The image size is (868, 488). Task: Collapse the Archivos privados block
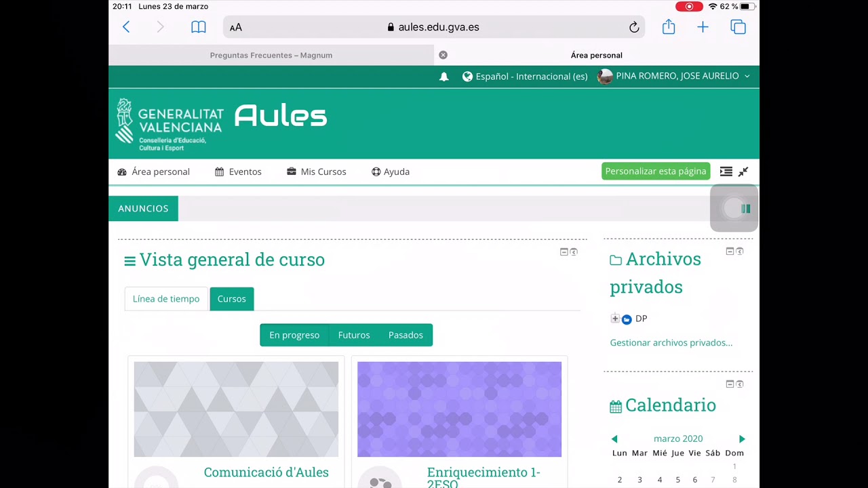tap(730, 251)
